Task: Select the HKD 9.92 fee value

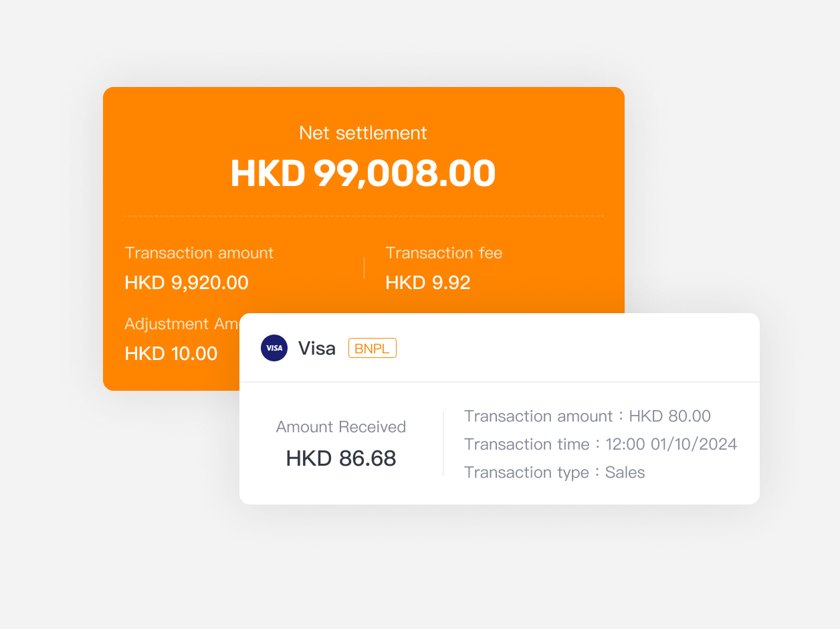Action: (428, 282)
